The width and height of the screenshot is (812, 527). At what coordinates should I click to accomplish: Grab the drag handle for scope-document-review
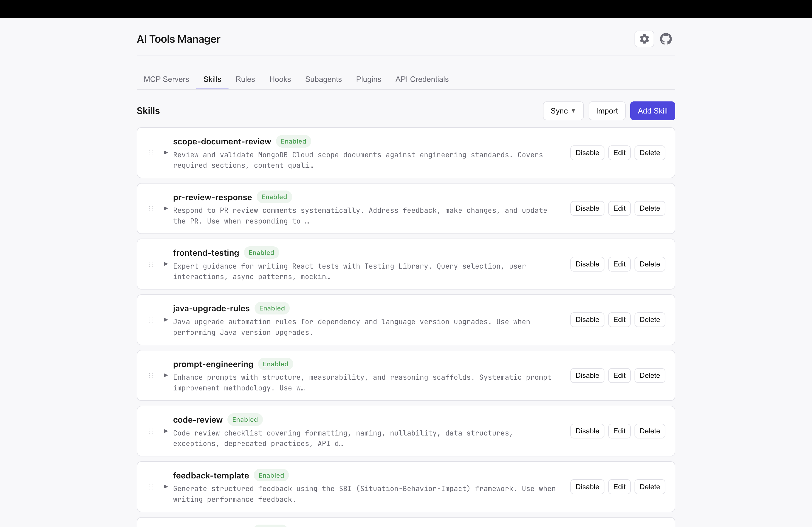pos(151,153)
